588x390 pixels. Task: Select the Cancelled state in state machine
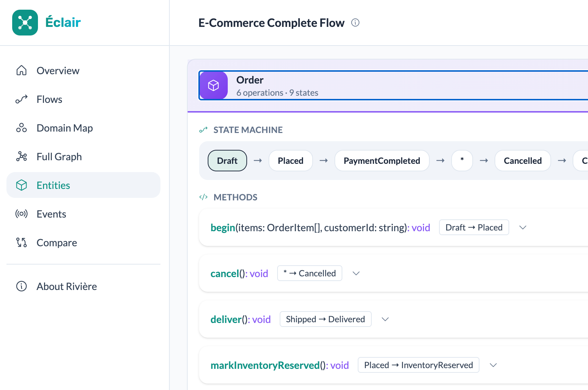[522, 161]
